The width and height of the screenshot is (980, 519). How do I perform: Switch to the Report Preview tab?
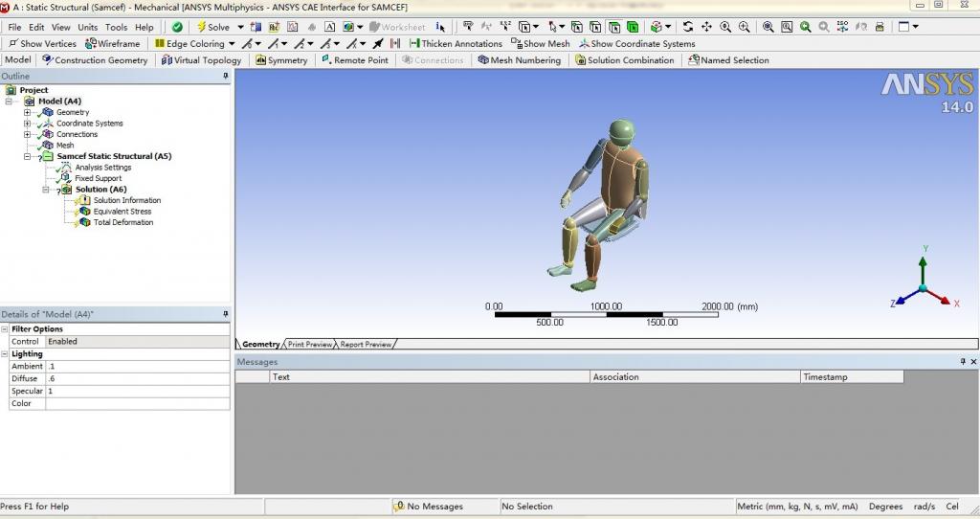coord(366,345)
